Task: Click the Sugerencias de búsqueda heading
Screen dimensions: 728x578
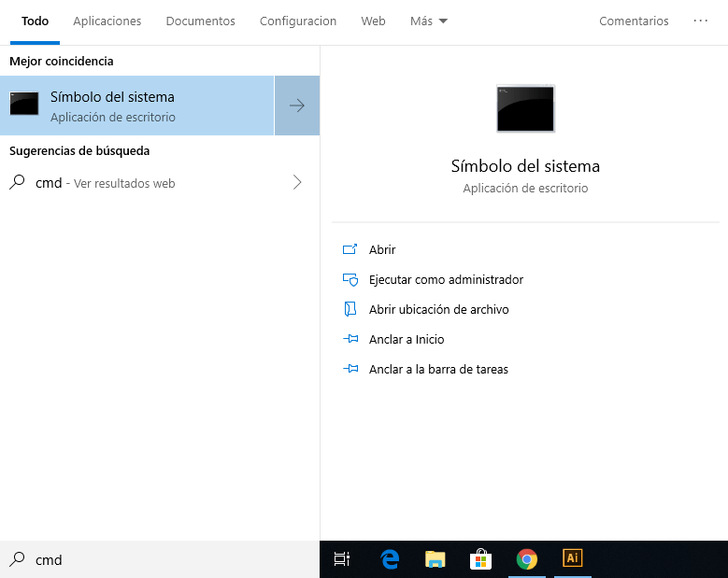Action: (x=79, y=150)
